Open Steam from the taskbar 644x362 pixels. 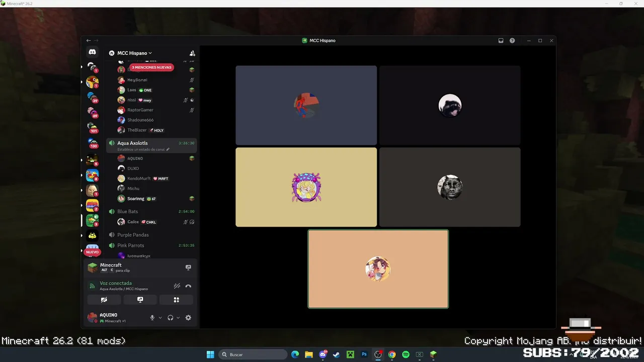(x=337, y=354)
